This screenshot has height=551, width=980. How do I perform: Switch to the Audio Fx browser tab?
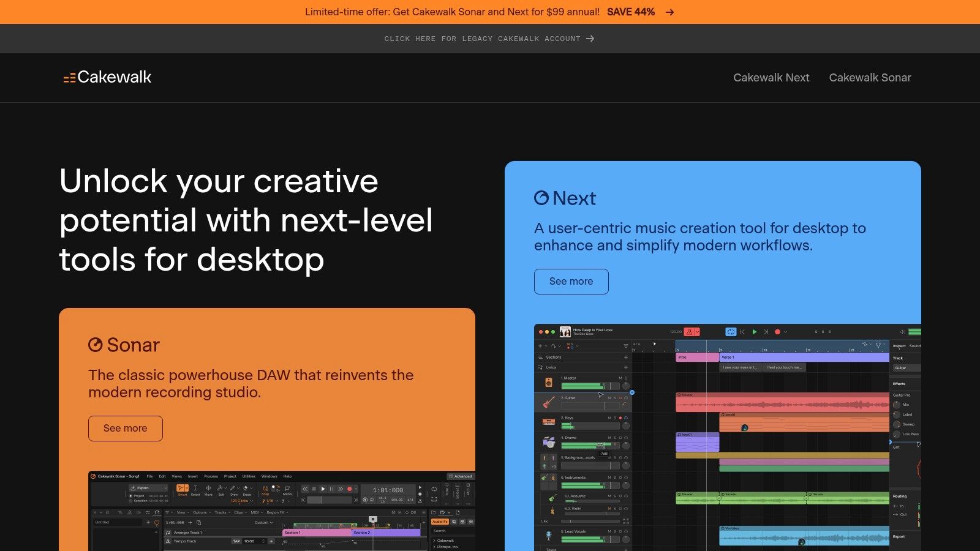point(440,522)
